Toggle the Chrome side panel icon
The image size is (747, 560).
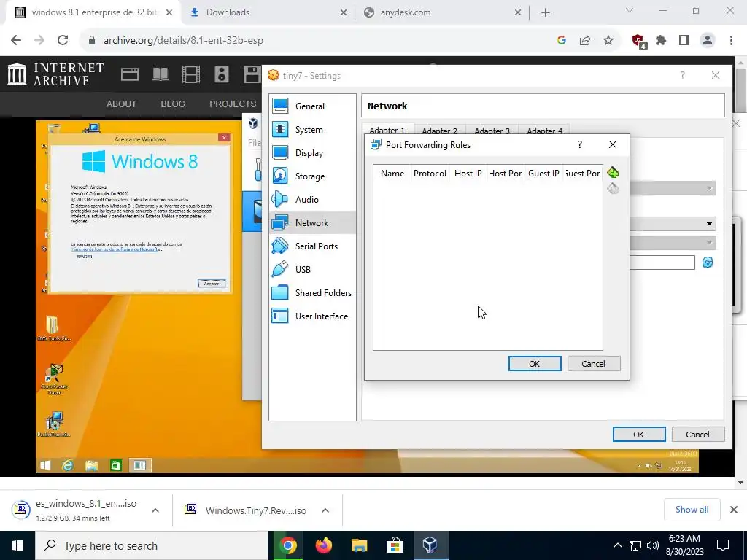tap(684, 41)
